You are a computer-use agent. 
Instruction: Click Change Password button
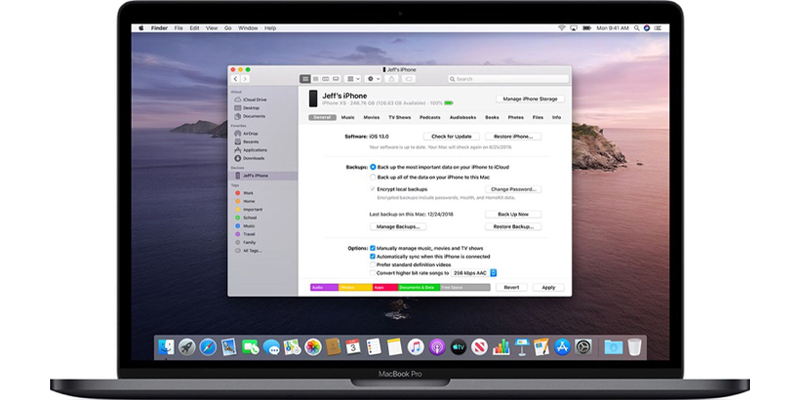[513, 189]
